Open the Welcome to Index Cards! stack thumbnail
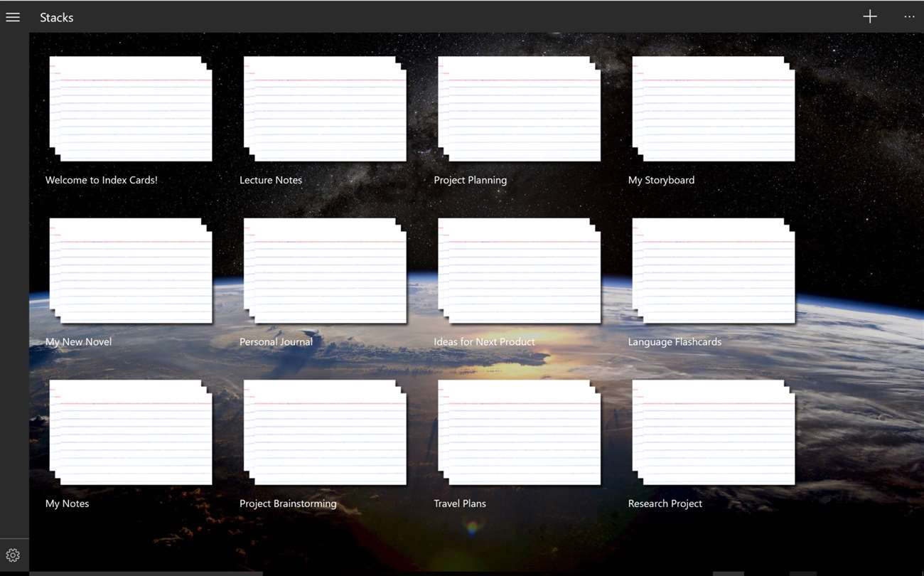 click(x=131, y=109)
